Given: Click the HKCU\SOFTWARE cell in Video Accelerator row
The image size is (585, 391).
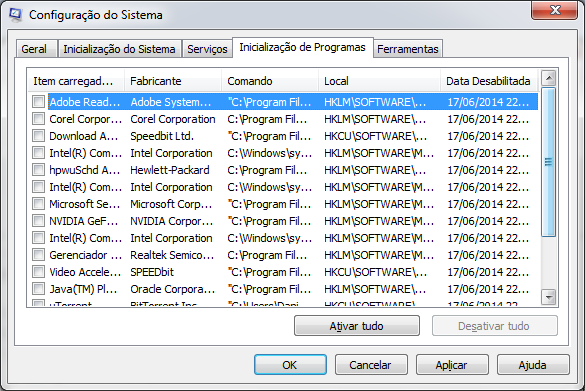Looking at the screenshot, I should [x=375, y=272].
